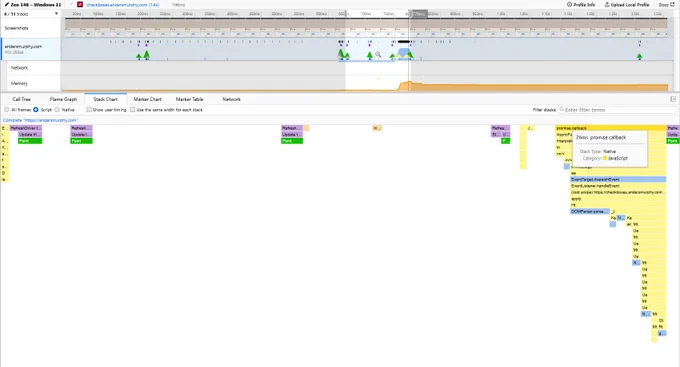Click the green Paint frame under first RefreshDriver
The image size is (680, 367).
point(30,141)
